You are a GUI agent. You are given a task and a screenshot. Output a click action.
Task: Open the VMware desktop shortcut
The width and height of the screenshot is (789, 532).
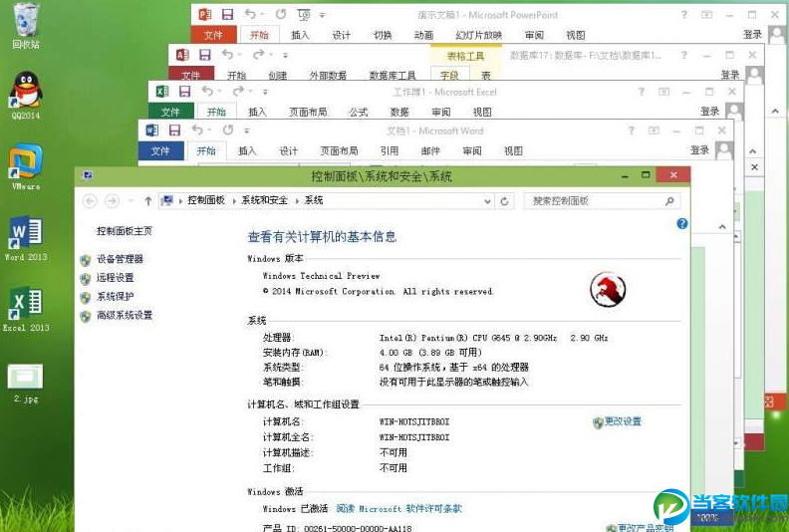point(26,167)
